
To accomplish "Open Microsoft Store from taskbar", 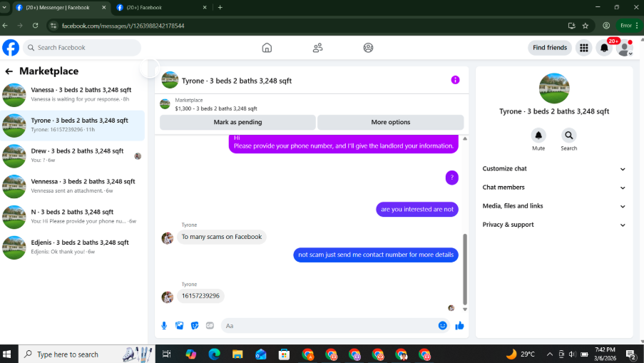I will [x=284, y=354].
